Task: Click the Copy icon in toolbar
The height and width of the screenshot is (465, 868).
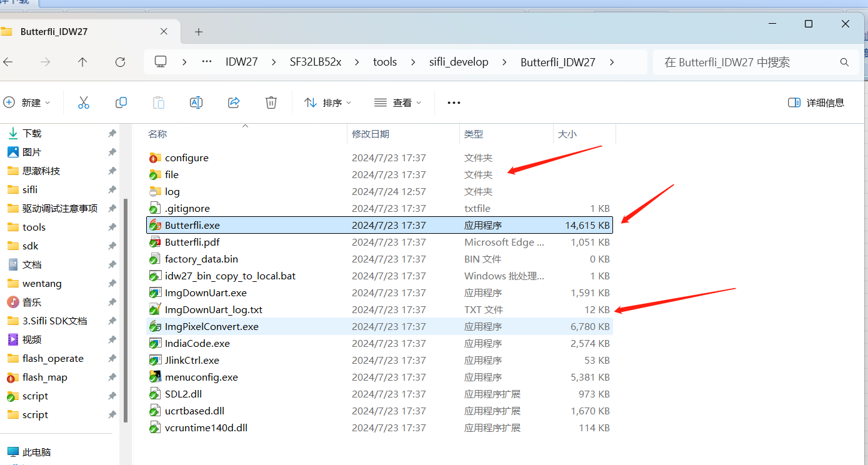Action: (121, 102)
